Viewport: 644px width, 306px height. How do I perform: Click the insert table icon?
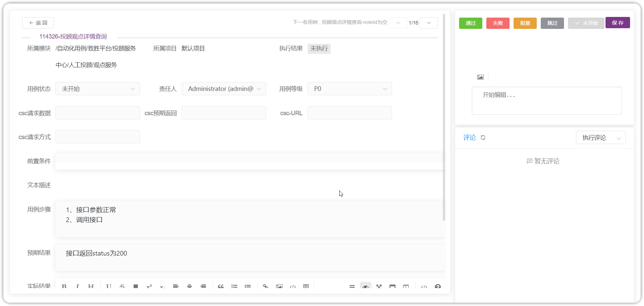tap(306, 286)
